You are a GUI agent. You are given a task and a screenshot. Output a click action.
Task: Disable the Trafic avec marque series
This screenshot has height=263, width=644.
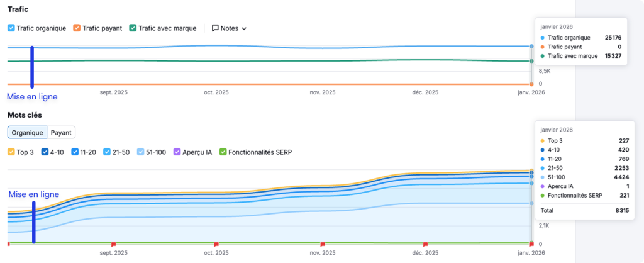tap(133, 28)
